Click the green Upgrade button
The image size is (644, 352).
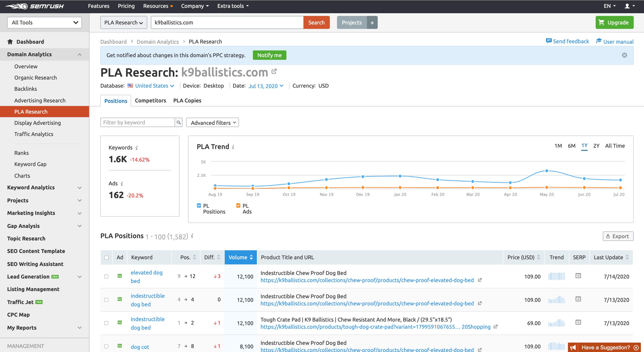pyautogui.click(x=614, y=23)
